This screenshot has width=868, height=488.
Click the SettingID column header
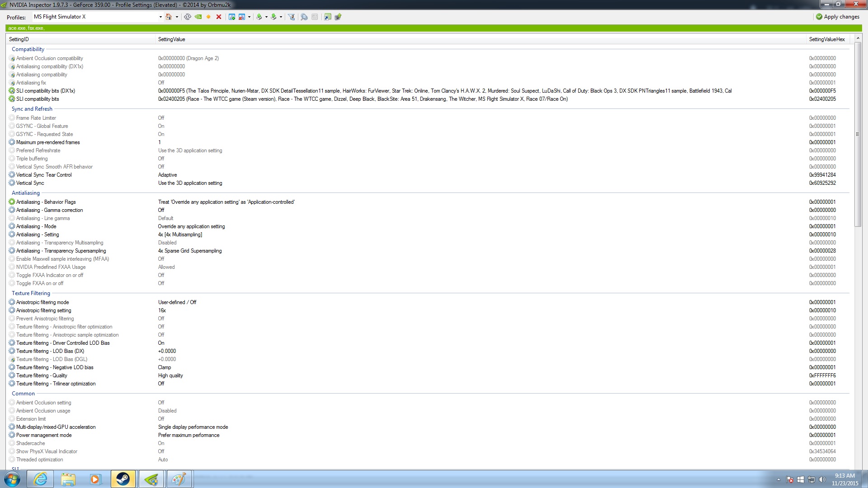[19, 39]
